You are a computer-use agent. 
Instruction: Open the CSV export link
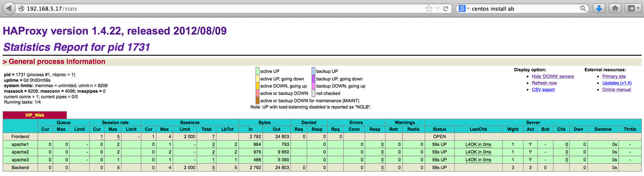tap(543, 90)
